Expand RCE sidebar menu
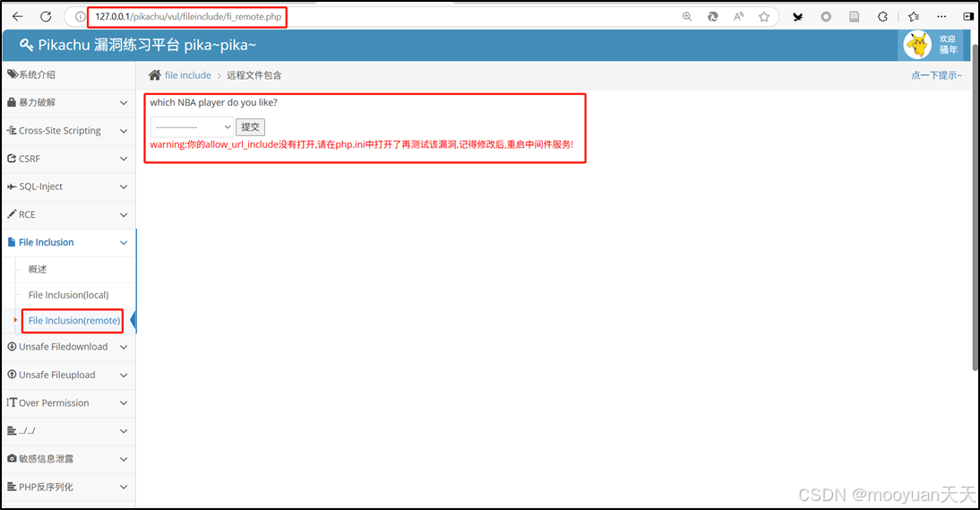The width and height of the screenshot is (980, 510). coord(69,214)
